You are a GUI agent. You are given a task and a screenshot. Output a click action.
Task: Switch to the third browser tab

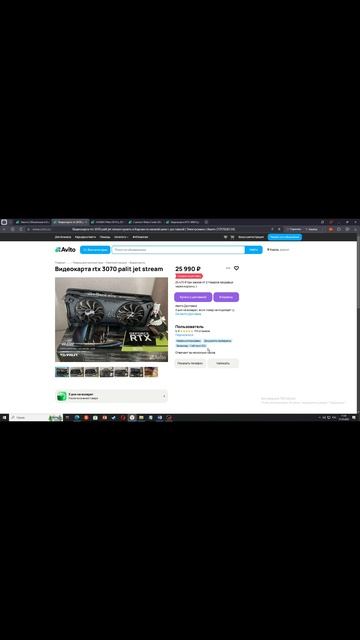click(x=107, y=222)
